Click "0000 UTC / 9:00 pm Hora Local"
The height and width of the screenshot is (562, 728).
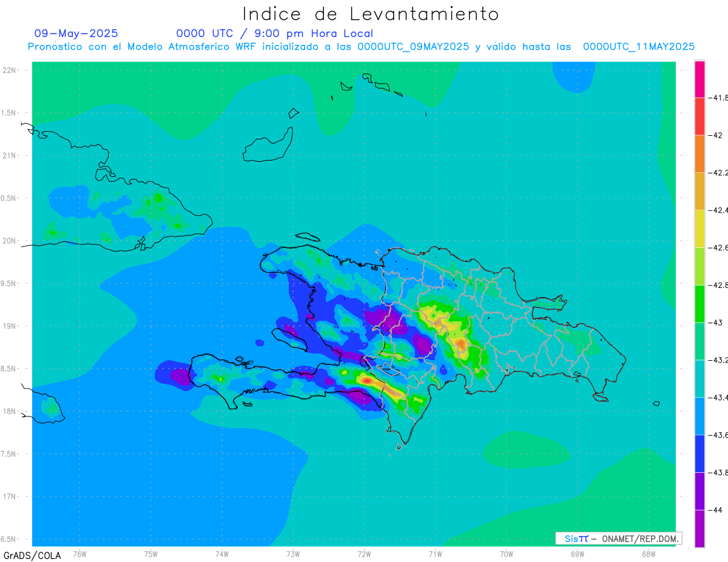point(275,33)
